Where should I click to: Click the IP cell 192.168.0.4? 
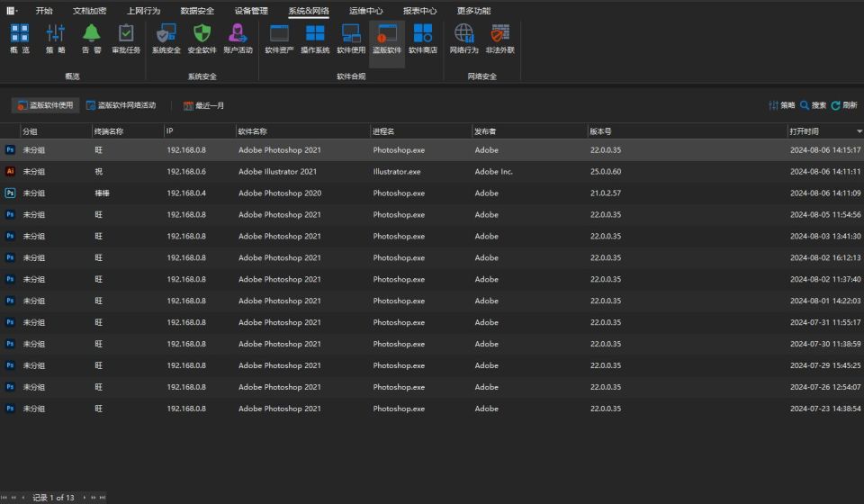tap(186, 193)
